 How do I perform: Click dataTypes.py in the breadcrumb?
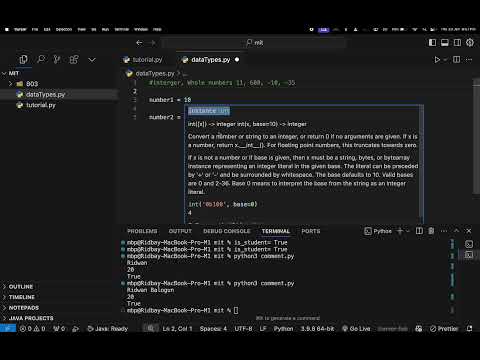(155, 73)
